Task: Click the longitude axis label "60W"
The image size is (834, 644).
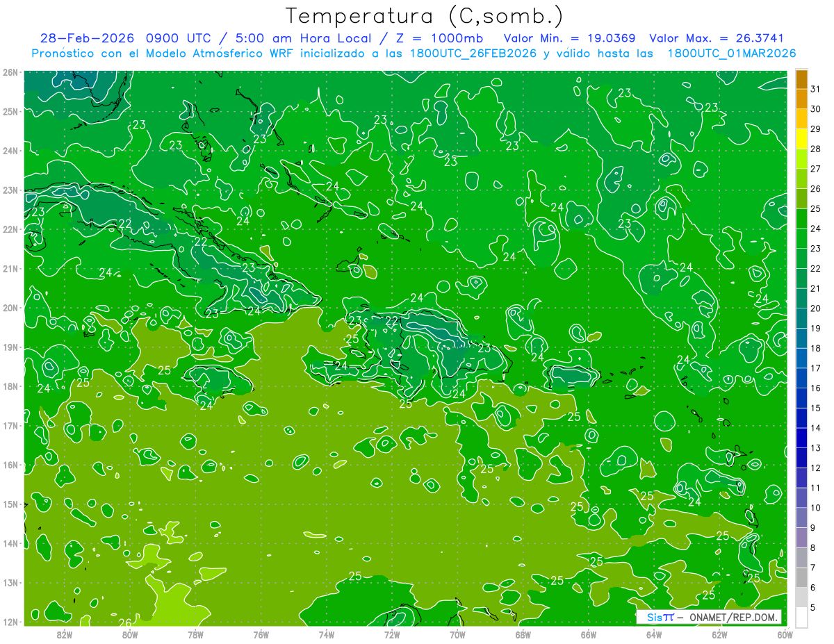Action: (785, 634)
